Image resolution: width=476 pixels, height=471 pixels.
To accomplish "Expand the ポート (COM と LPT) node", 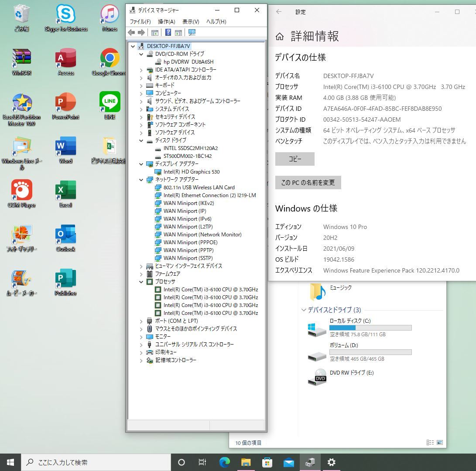I will (141, 321).
